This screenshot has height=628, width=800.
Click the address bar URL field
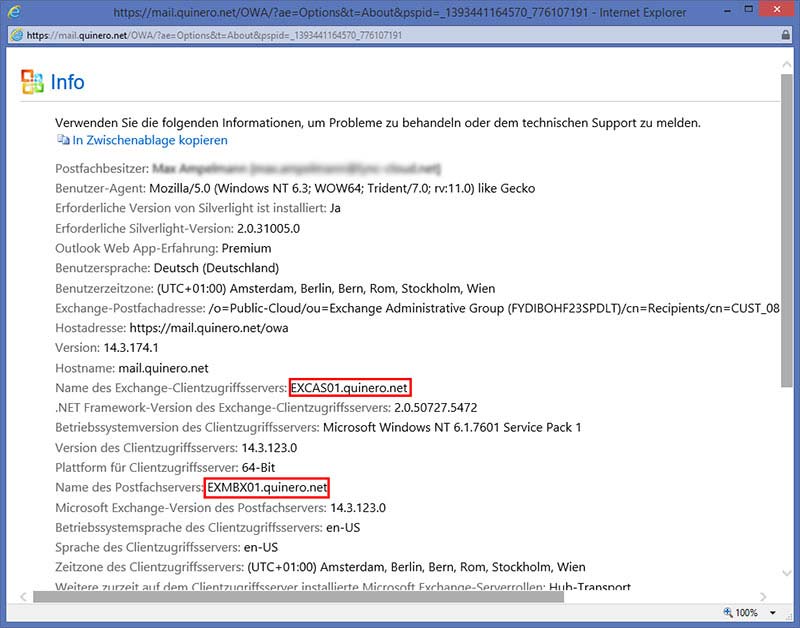tap(215, 34)
